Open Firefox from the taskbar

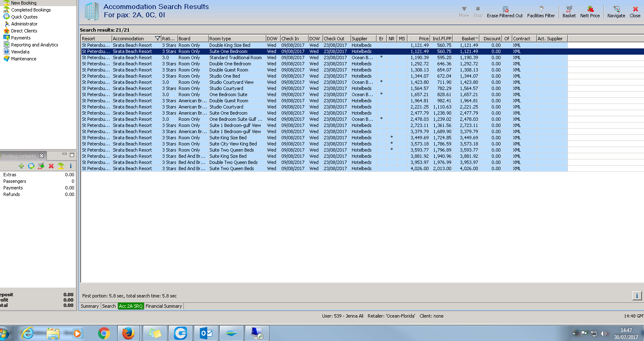tap(128, 333)
